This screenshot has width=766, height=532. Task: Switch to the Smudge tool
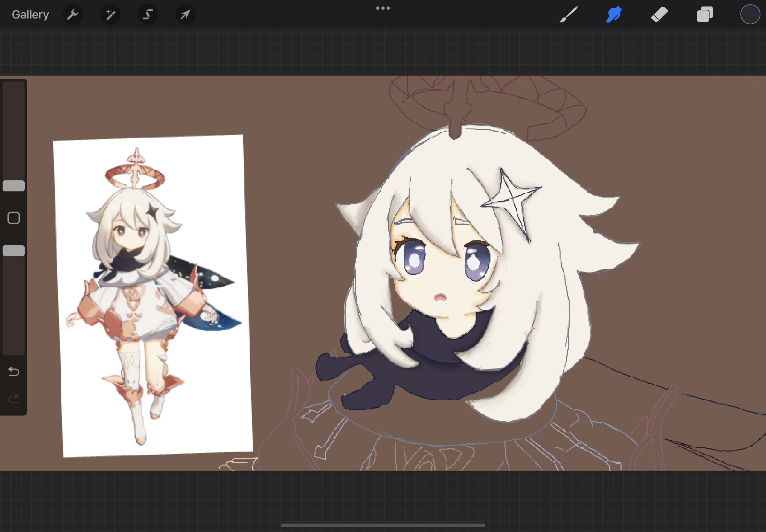613,14
